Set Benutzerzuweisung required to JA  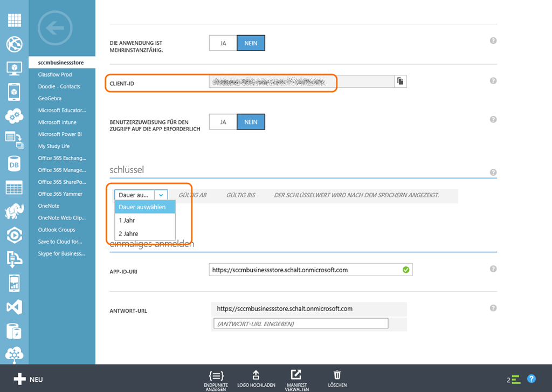(x=223, y=122)
